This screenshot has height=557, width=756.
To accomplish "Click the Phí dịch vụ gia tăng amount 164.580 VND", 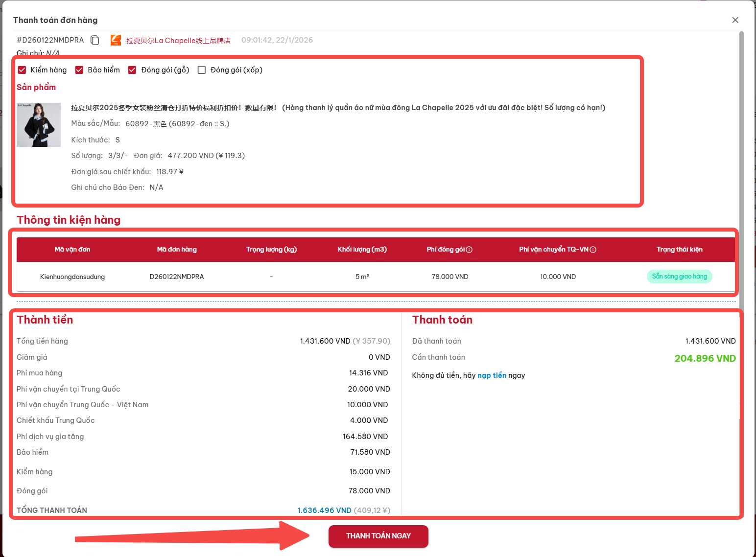I will coord(365,437).
